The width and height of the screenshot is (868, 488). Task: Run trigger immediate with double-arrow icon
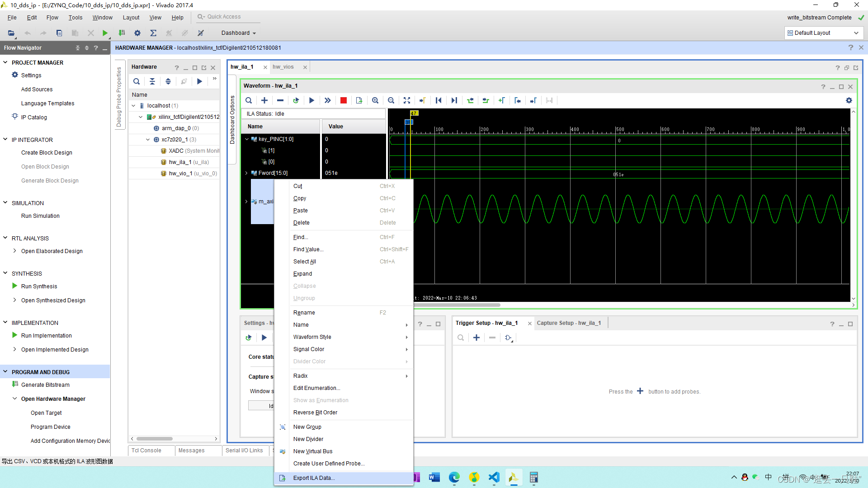[x=327, y=100]
